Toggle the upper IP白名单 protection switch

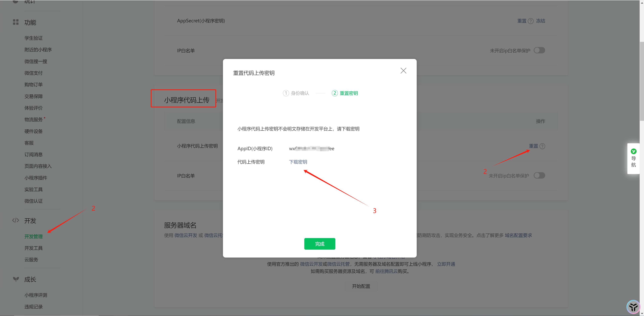click(539, 50)
